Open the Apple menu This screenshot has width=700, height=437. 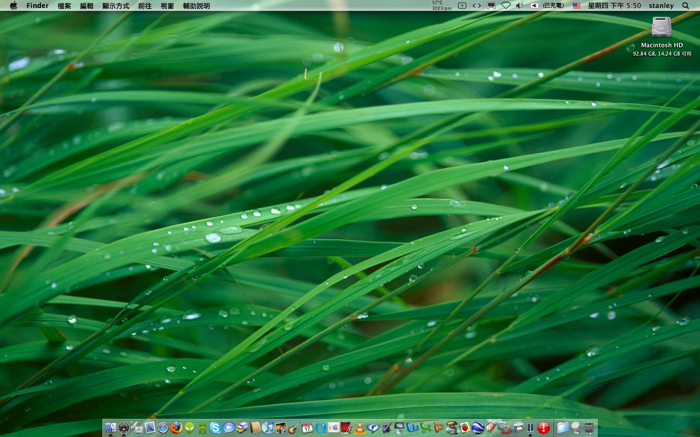click(x=13, y=5)
